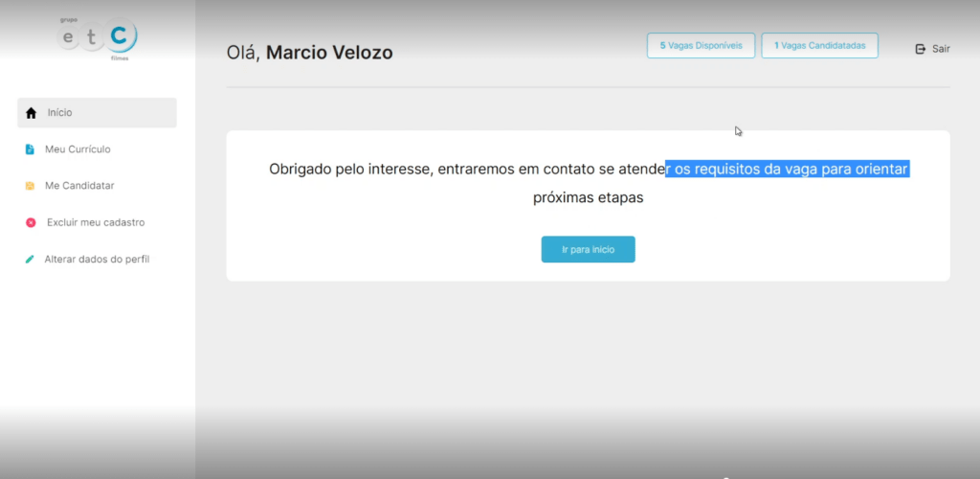
Task: Click the blue Ir para início button
Action: point(588,249)
